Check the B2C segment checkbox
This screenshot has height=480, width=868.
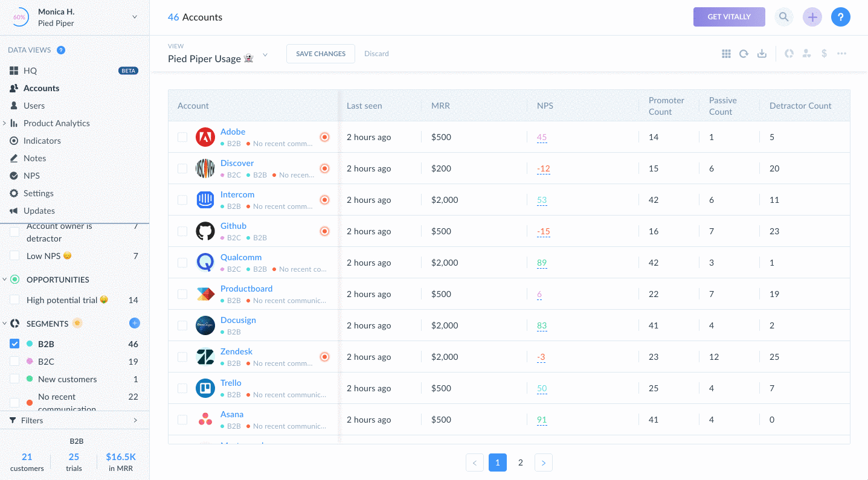(x=14, y=362)
